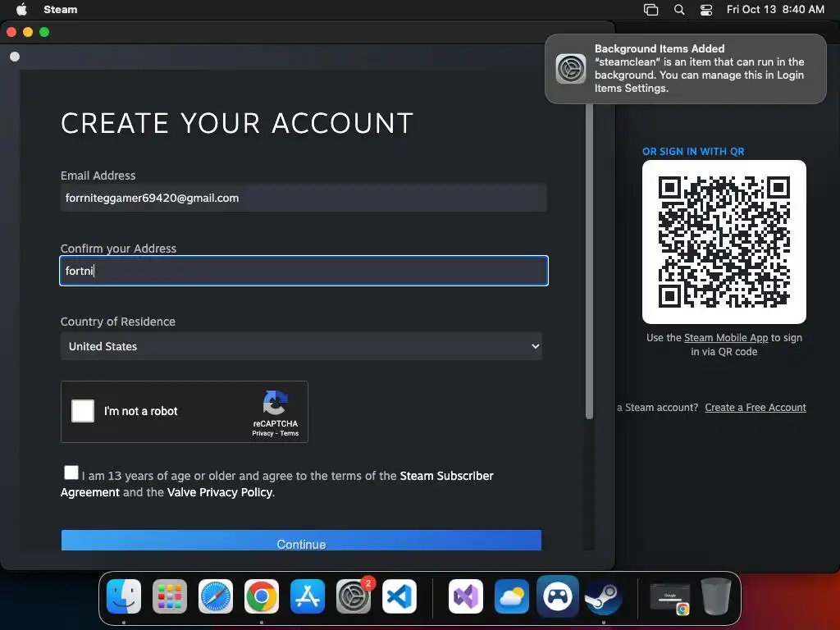The image size is (840, 630).
Task: Click Create a Free Account link
Action: [756, 407]
